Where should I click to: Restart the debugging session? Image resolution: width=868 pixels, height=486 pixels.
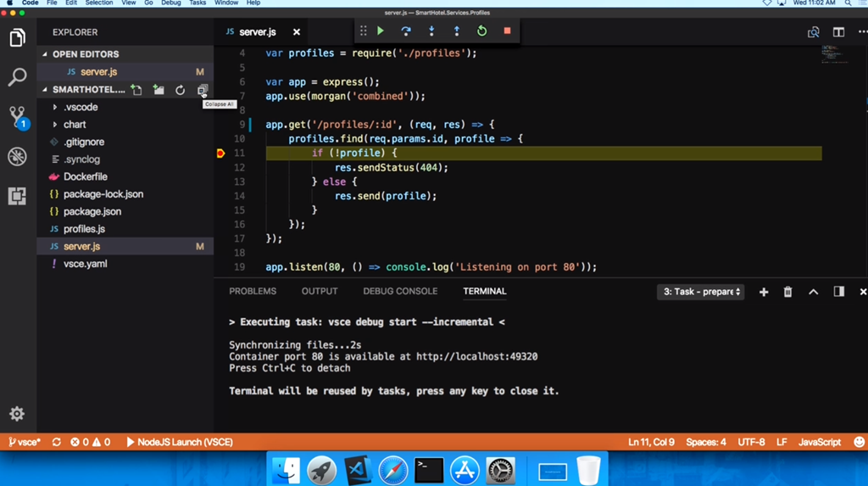[x=481, y=31]
